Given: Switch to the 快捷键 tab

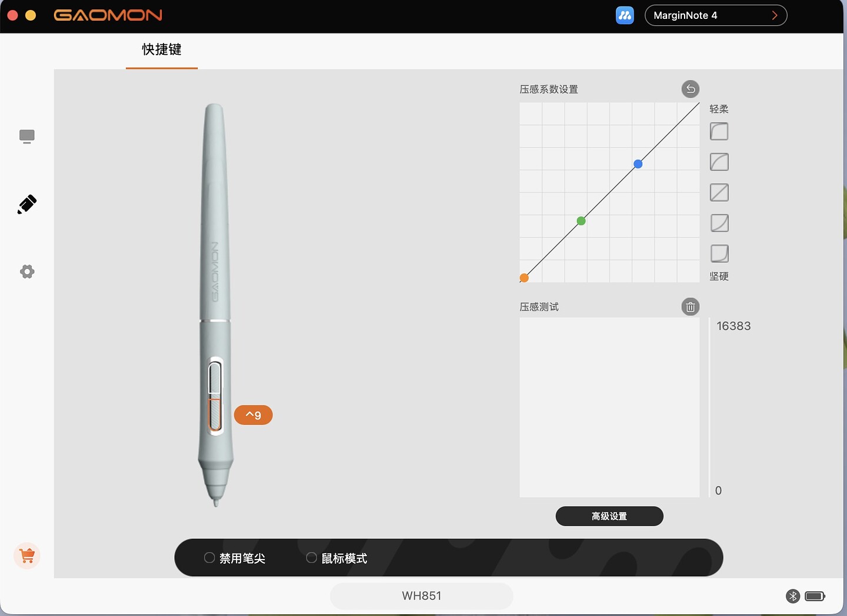Looking at the screenshot, I should click(162, 50).
